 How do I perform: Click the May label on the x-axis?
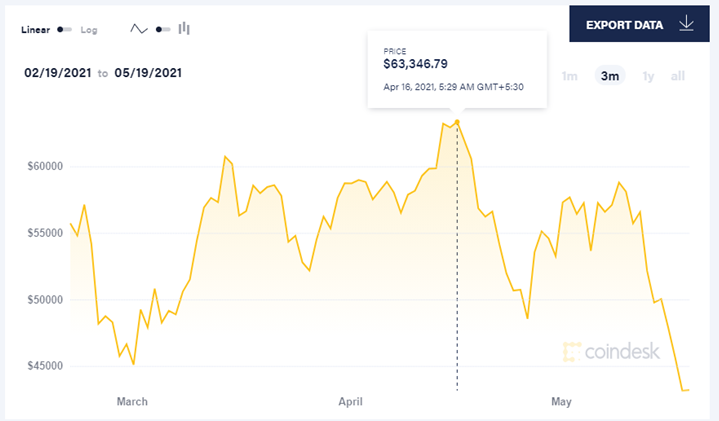click(x=561, y=402)
